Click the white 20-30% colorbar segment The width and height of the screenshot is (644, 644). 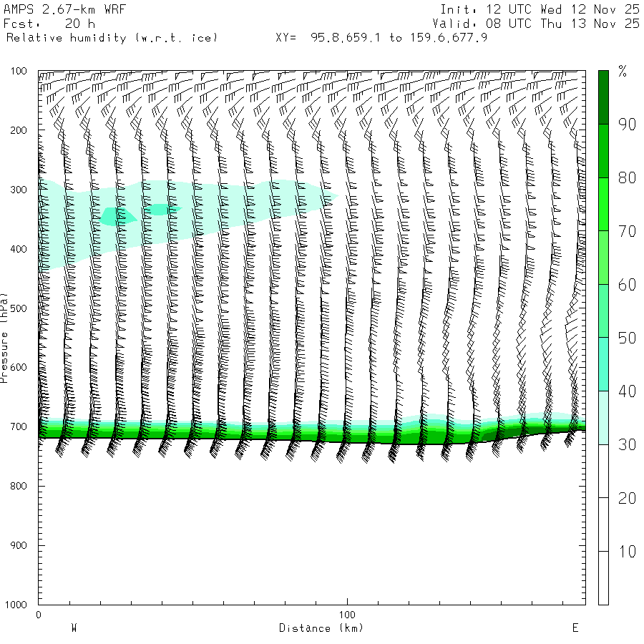coord(603,471)
